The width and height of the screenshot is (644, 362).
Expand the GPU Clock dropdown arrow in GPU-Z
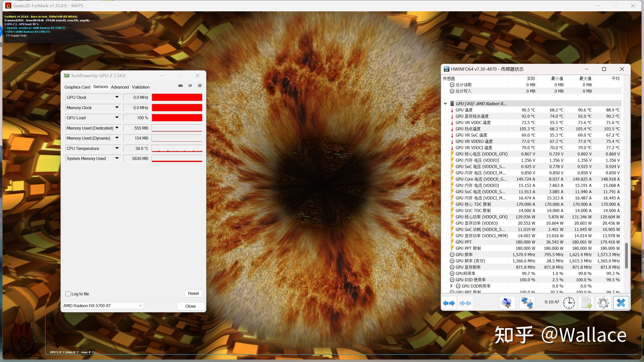pyautogui.click(x=117, y=97)
